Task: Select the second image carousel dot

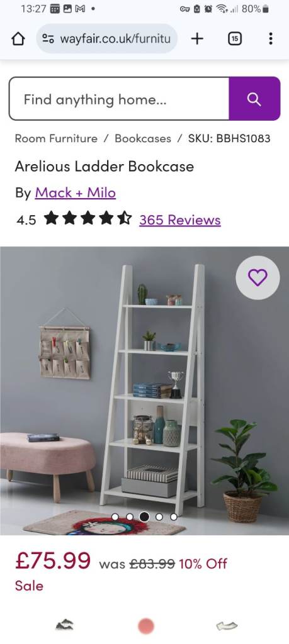Action: pyautogui.click(x=130, y=517)
